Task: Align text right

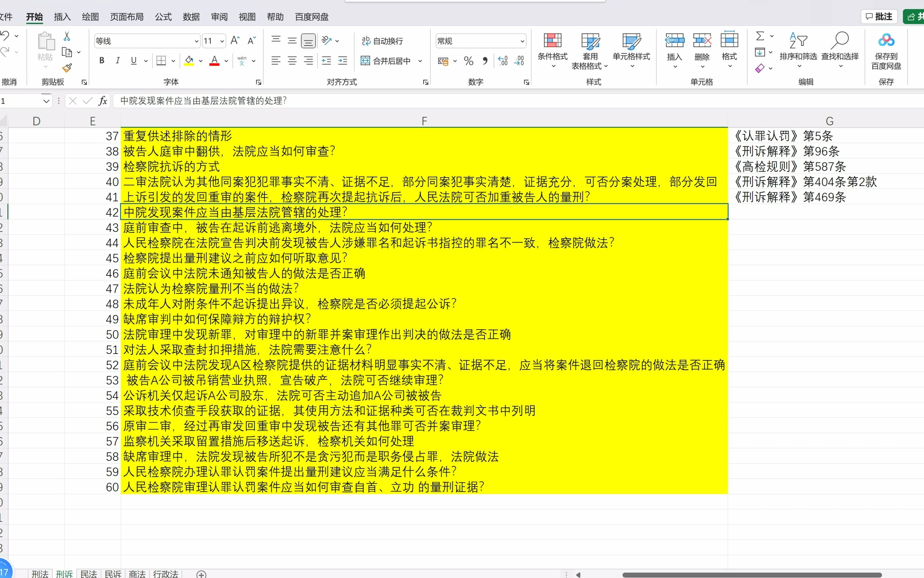Action: pyautogui.click(x=308, y=60)
